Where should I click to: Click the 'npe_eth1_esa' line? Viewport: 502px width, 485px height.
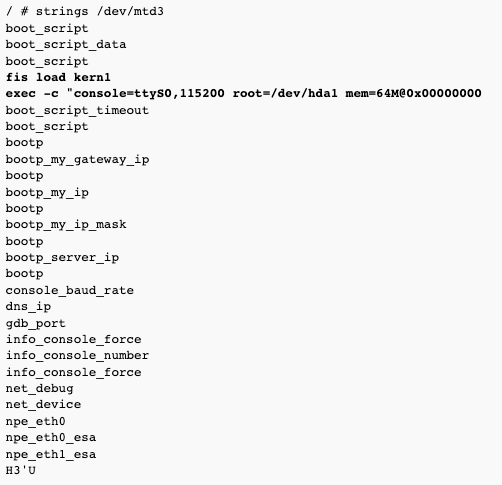51,454
